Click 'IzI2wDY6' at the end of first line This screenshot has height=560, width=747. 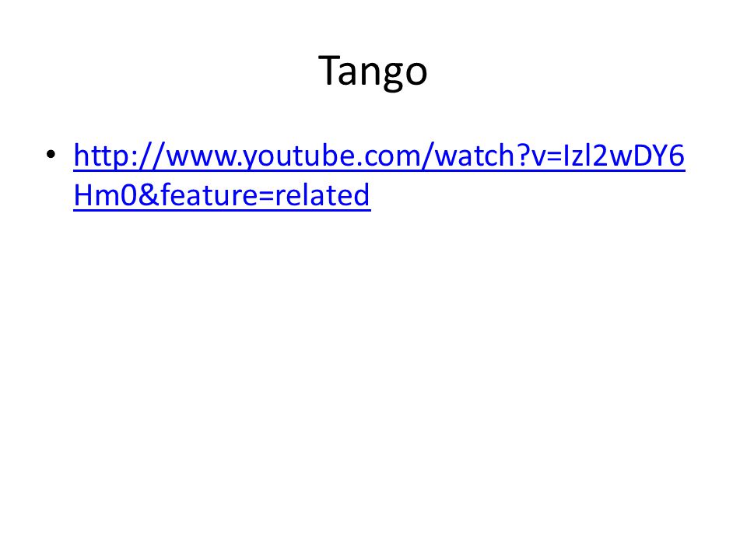pos(623,156)
